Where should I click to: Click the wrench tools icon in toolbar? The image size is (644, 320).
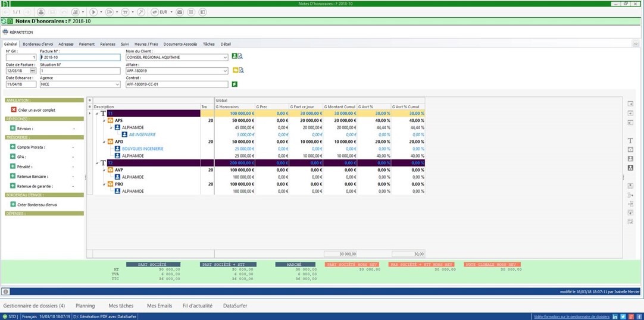point(140,12)
